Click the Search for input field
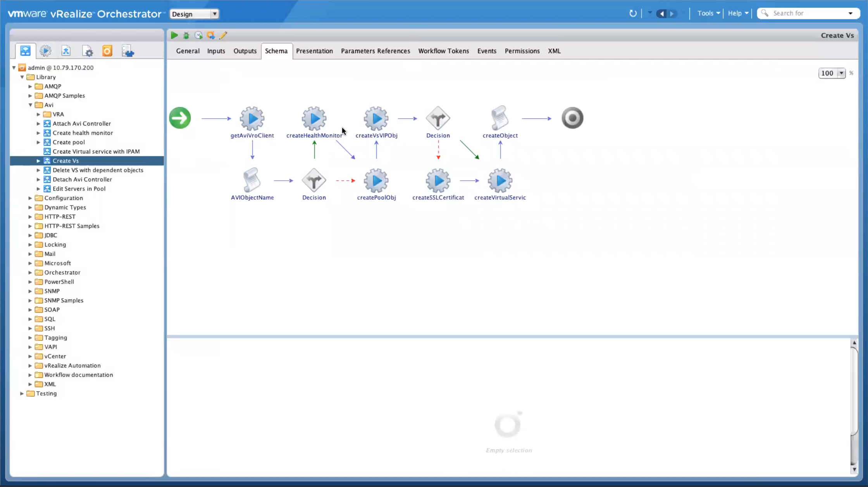This screenshot has height=487, width=868. (x=808, y=13)
